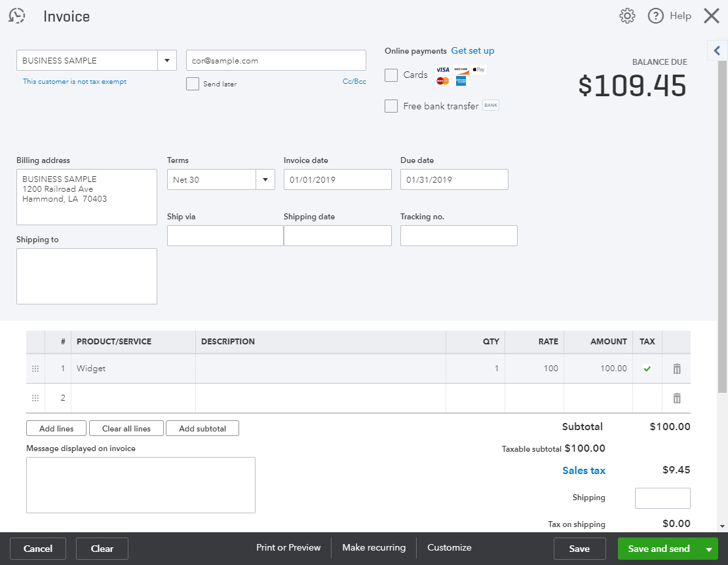Check the Cards payment option
The width and height of the screenshot is (728, 565).
point(391,75)
